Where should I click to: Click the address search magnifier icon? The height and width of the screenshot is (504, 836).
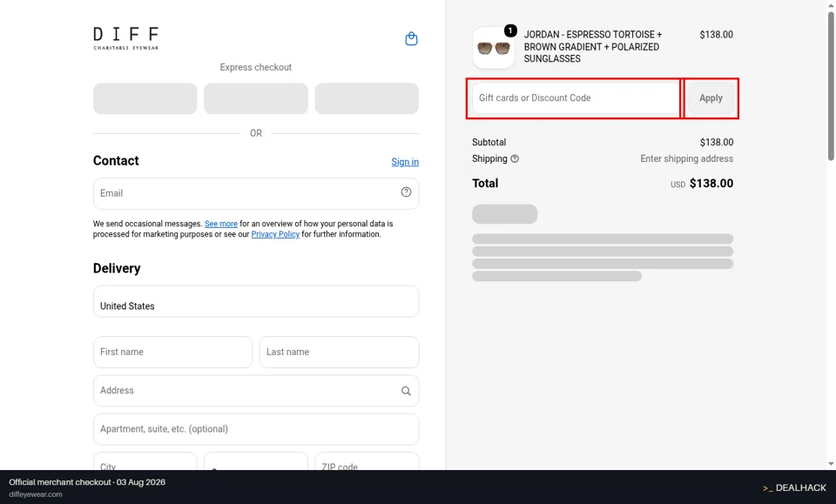point(407,391)
